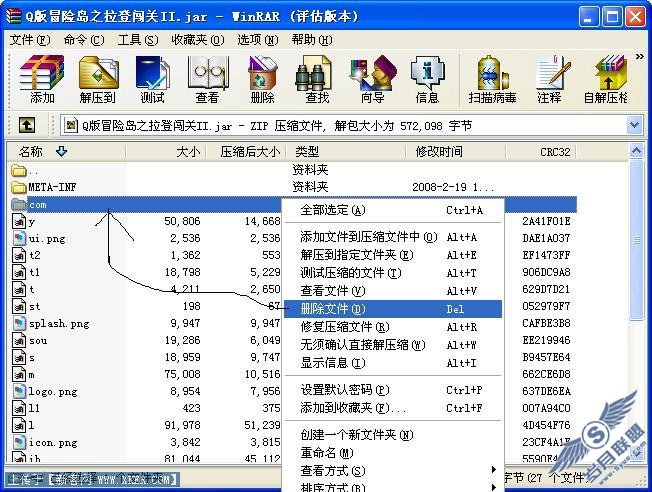652x492 pixels.
Task: Select the file named t1
Action: click(26, 272)
